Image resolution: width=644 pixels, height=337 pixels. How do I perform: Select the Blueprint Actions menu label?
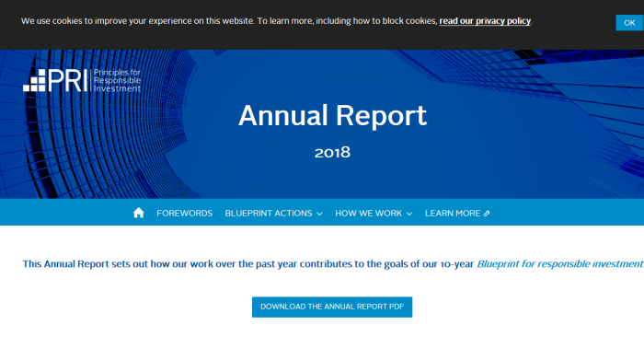(x=269, y=214)
